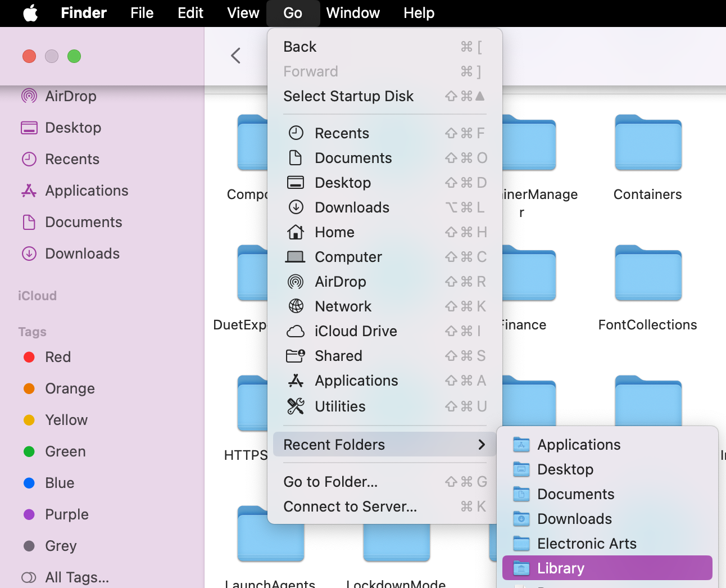
Task: Open the Home folder from the Go menu
Action: tap(334, 232)
